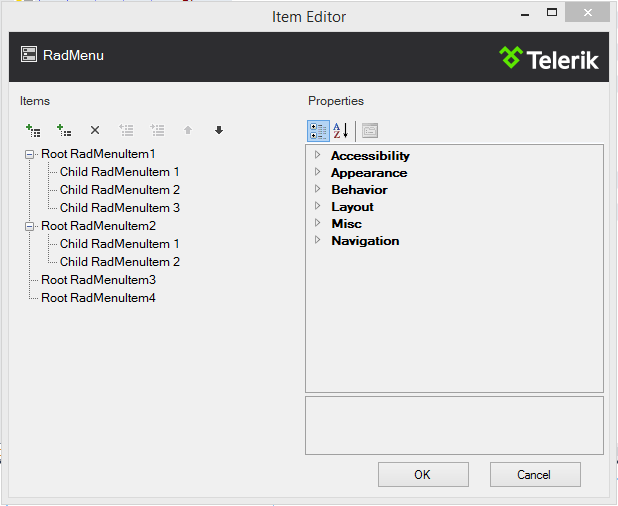The width and height of the screenshot is (618, 506).
Task: Move item down with arrow icon
Action: click(219, 130)
